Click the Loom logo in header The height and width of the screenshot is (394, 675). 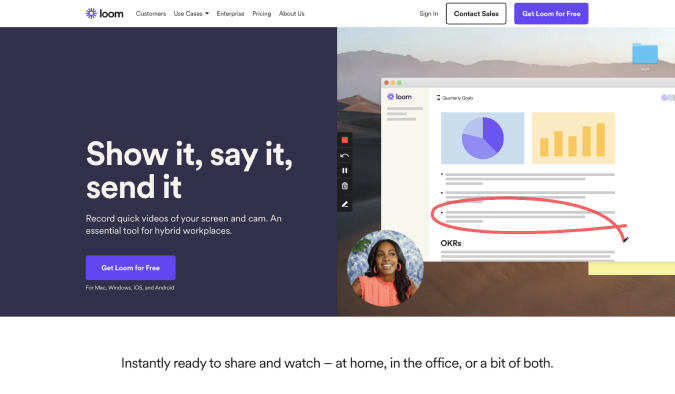tap(105, 14)
